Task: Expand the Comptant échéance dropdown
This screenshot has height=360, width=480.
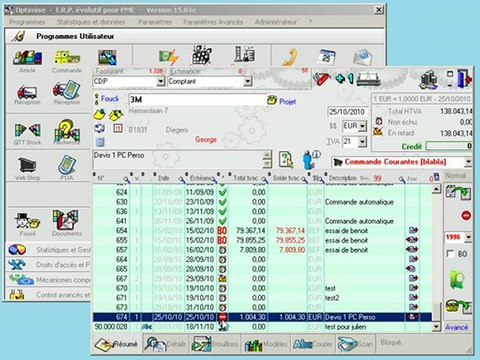Action: (x=247, y=81)
